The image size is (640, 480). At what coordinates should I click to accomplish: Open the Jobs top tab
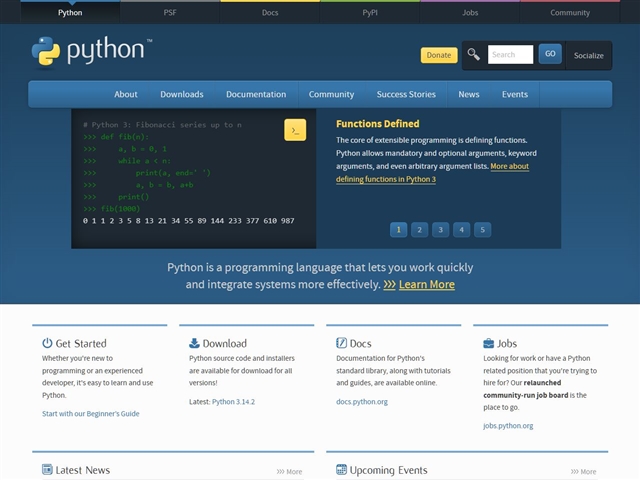(470, 13)
